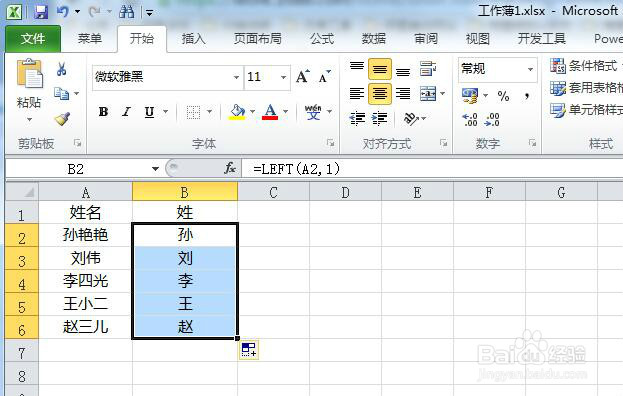Set bottom vertical alignment
This screenshot has width=623, height=396.
(402, 71)
